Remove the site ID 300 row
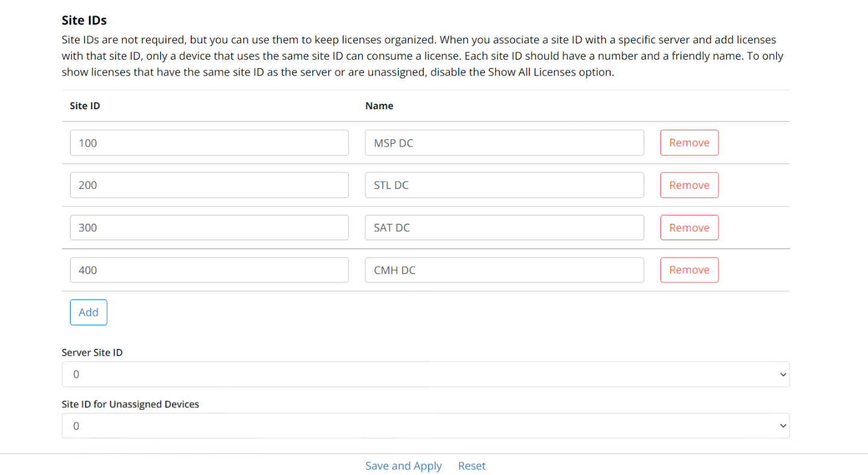Viewport: 868px width, 475px height. coord(689,227)
